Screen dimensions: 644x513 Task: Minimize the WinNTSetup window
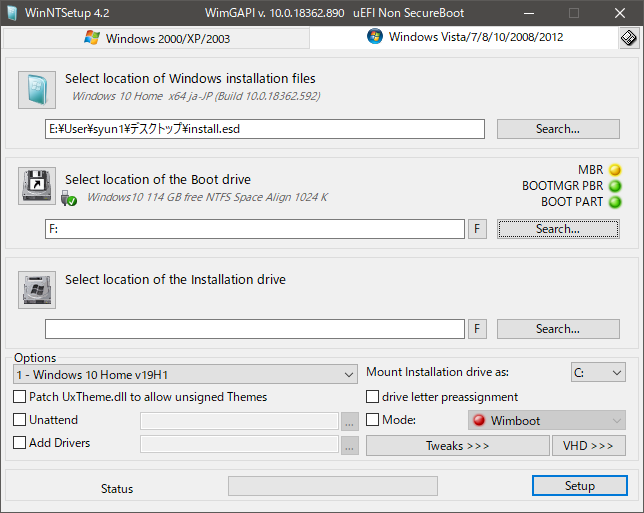[x=529, y=13]
